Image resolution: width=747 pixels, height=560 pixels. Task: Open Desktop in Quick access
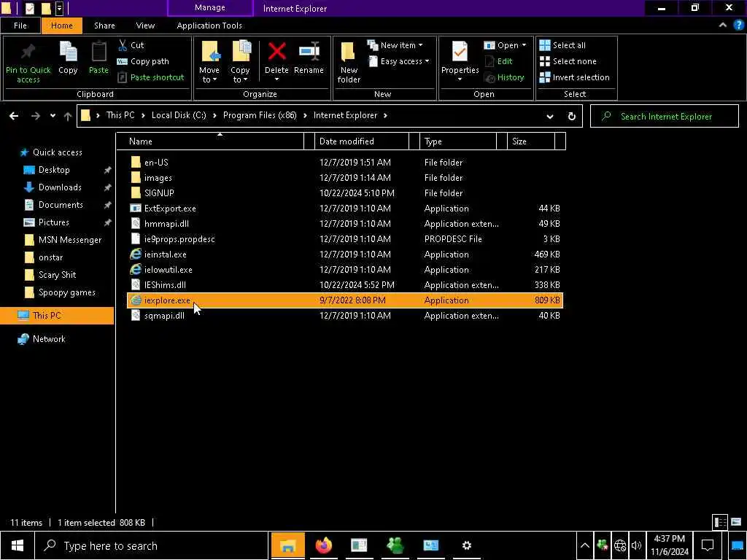click(x=54, y=170)
